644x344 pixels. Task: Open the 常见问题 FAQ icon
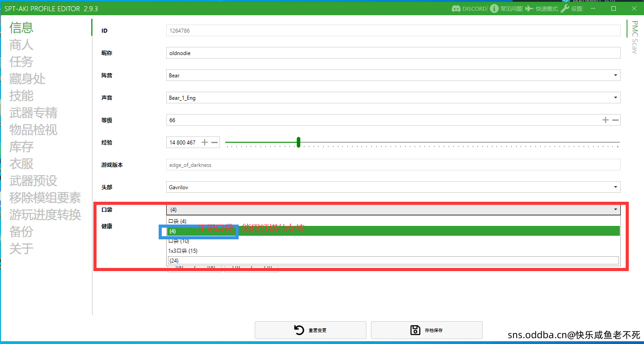coord(494,8)
